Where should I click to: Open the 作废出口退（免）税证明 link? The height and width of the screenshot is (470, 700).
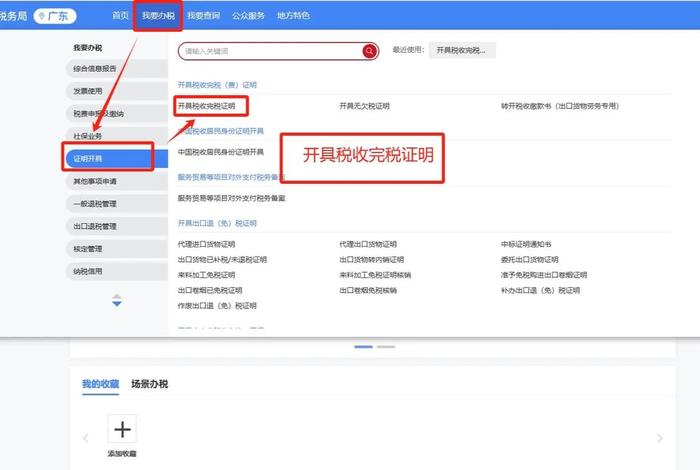point(217,306)
